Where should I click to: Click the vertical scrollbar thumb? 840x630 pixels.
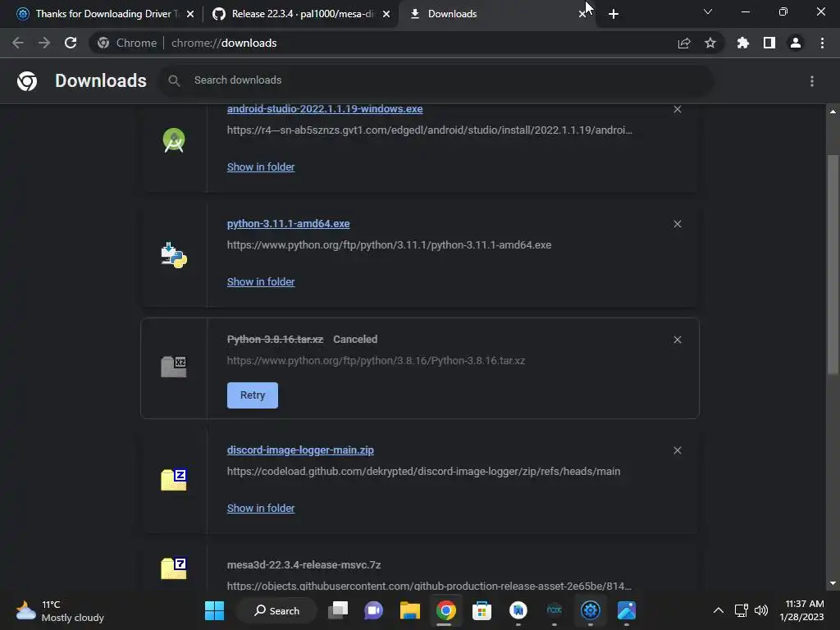click(833, 263)
